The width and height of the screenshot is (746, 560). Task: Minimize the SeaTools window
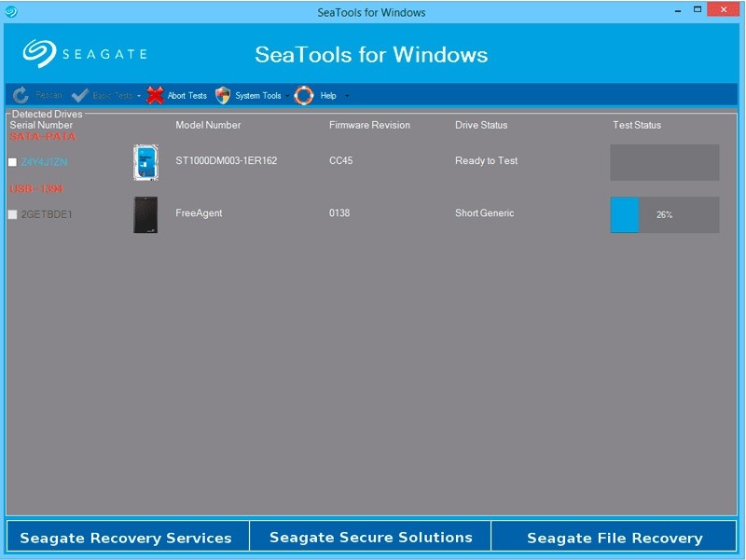click(x=678, y=10)
